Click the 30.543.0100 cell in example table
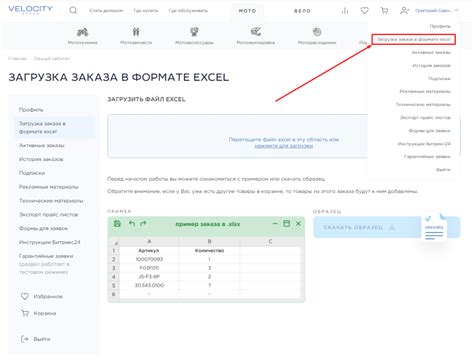 (x=149, y=285)
